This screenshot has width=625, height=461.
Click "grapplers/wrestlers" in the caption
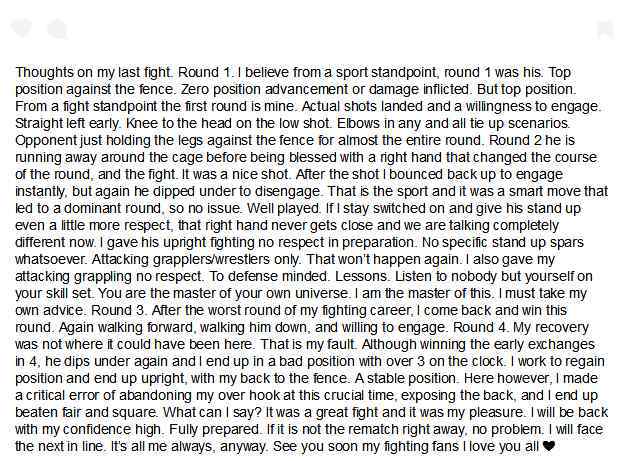pos(210,259)
